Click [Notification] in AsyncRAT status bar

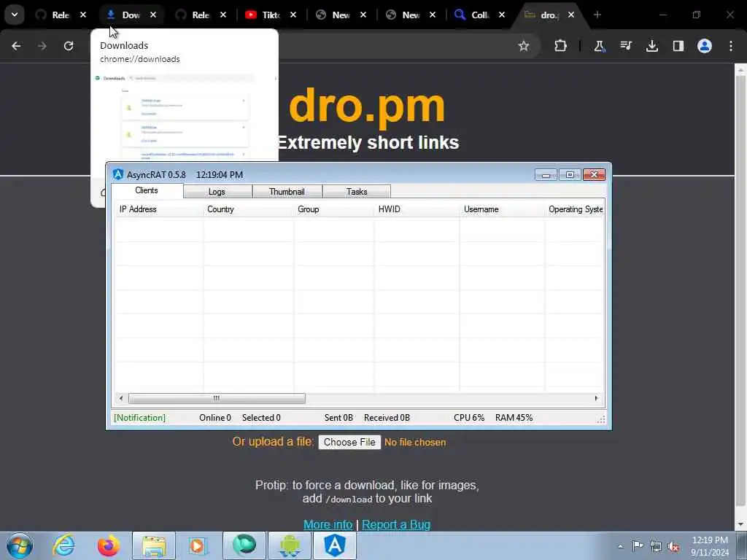pyautogui.click(x=139, y=418)
